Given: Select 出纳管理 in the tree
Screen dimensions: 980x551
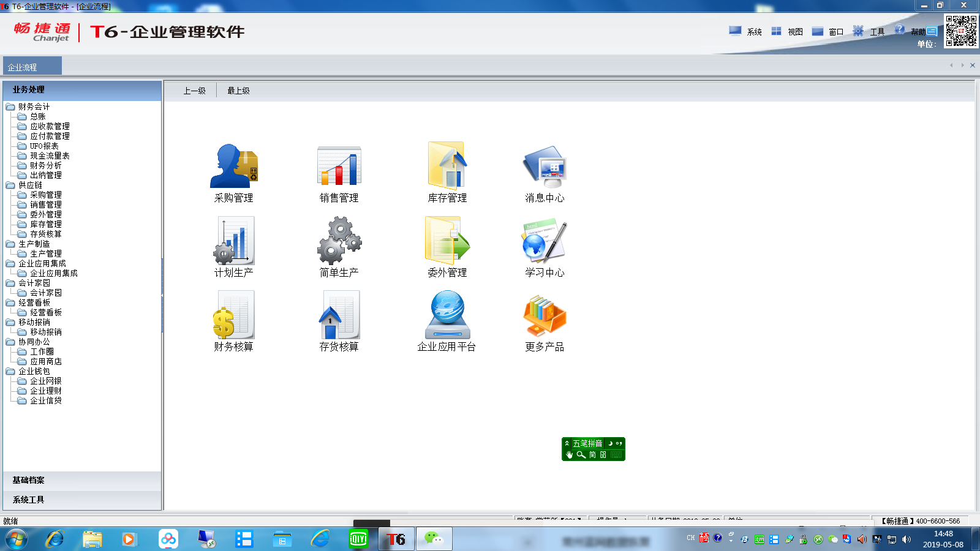Looking at the screenshot, I should (x=46, y=175).
